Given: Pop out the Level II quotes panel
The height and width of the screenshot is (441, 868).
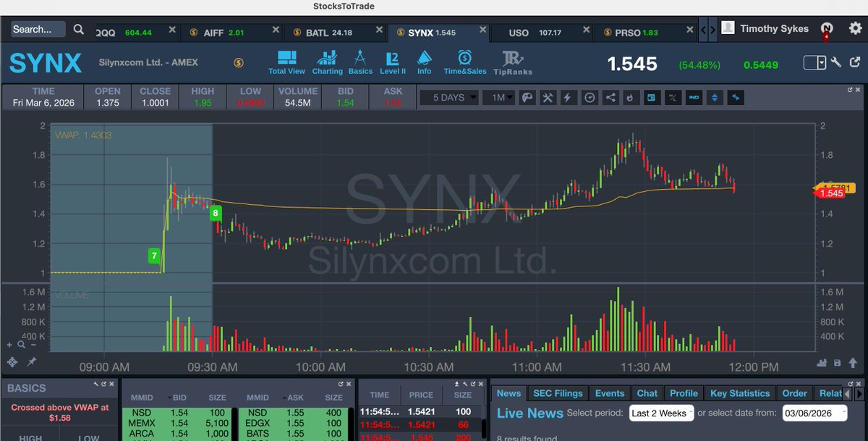Looking at the screenshot, I should (341, 384).
